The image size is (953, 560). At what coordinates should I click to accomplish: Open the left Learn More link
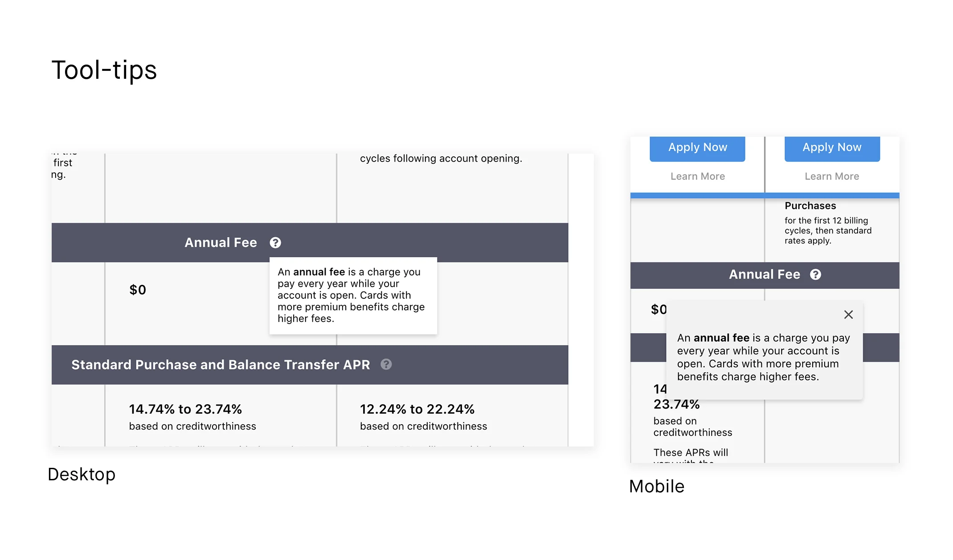coord(697,176)
